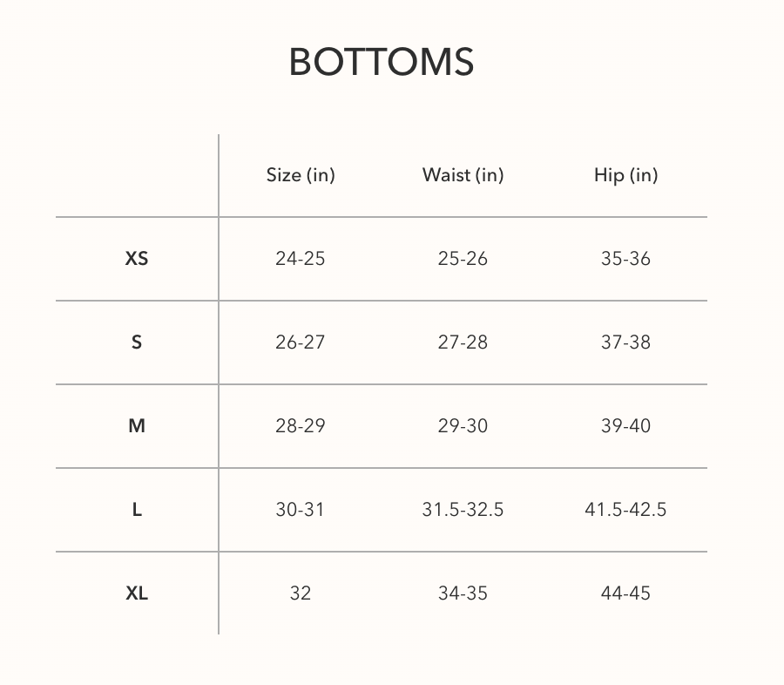Click the L row label
784x685 pixels.
pyautogui.click(x=137, y=510)
